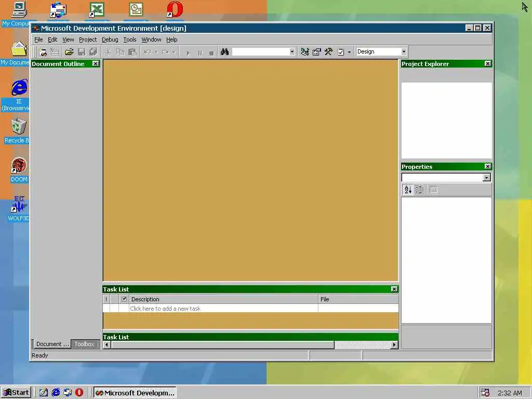
Task: Click the Microsoft Development taskbar button
Action: (x=135, y=393)
